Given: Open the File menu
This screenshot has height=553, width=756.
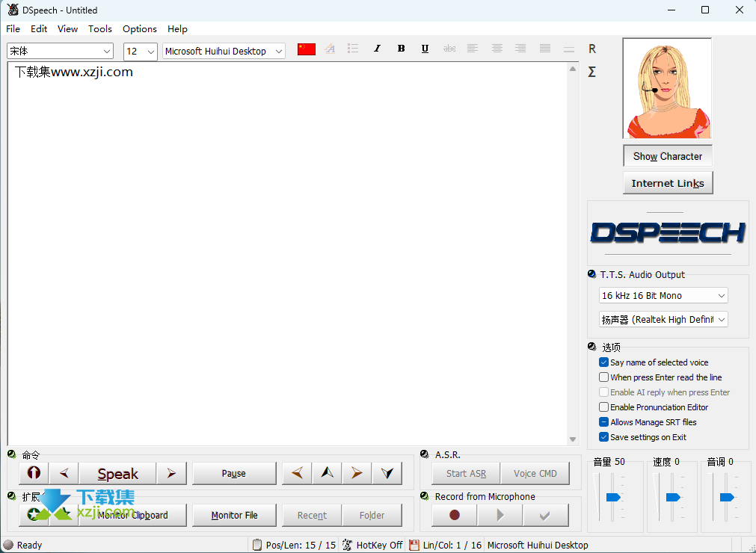Looking at the screenshot, I should point(13,29).
